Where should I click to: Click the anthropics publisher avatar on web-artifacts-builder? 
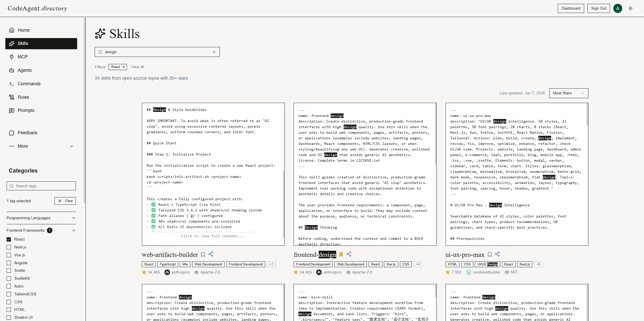(167, 272)
